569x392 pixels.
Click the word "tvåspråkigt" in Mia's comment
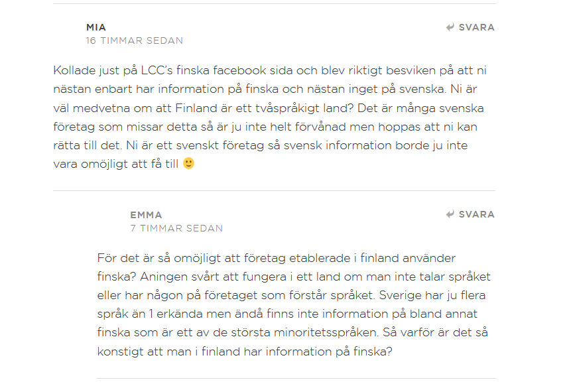[286, 108]
